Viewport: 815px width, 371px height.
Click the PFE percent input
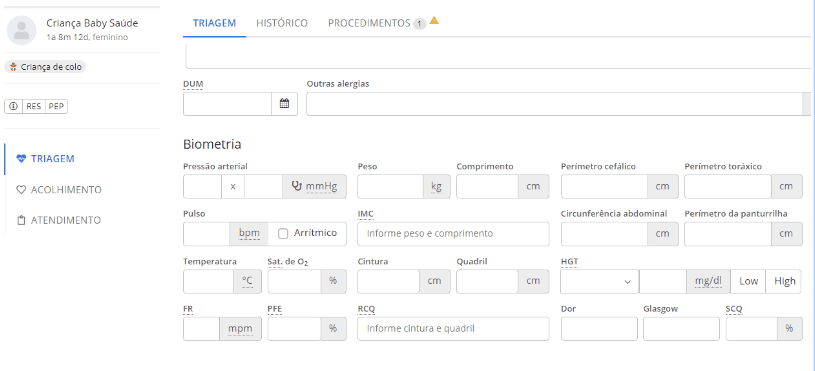point(294,329)
